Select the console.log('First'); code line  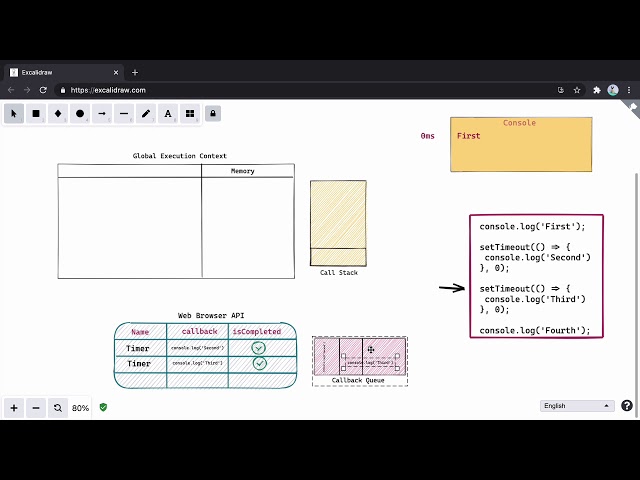tap(532, 227)
